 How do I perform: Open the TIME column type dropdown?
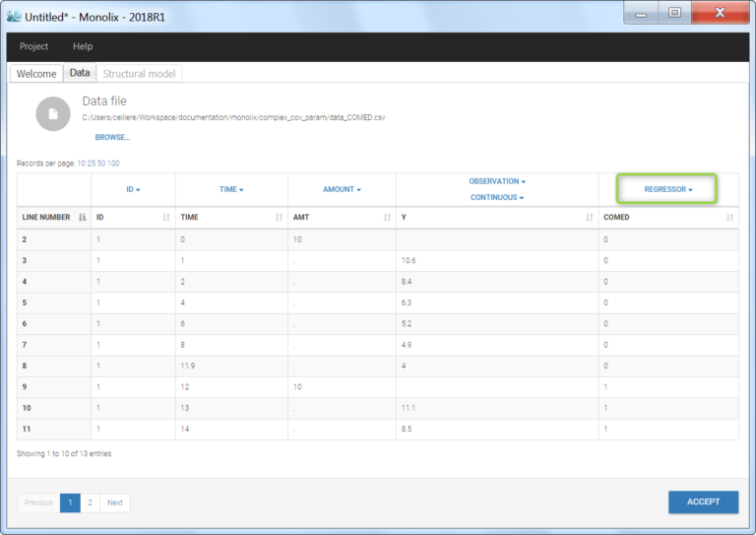pyautogui.click(x=231, y=189)
